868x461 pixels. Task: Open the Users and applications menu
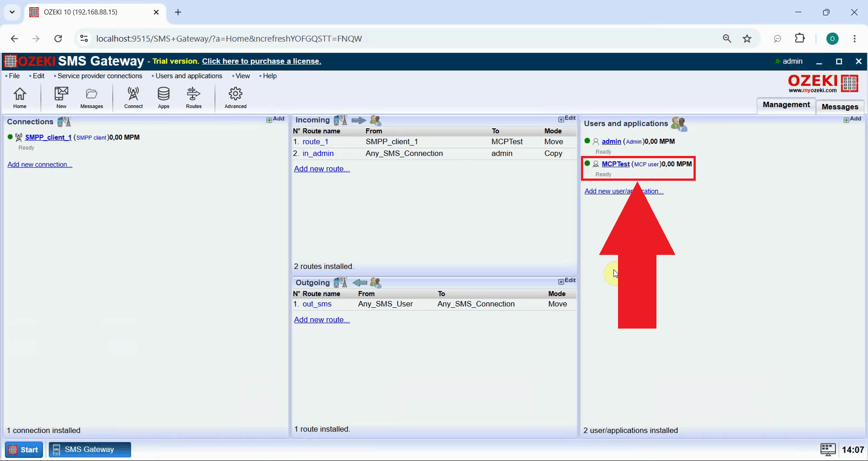point(189,76)
